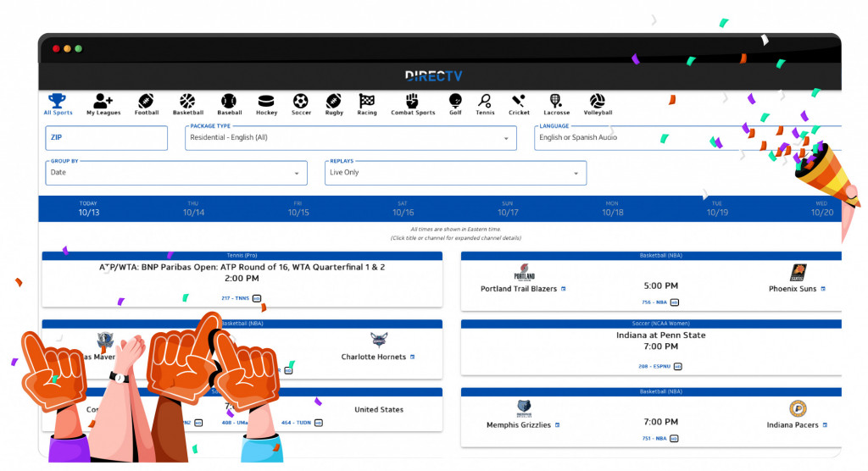Viewport: 868px width, 471px height.
Task: Open the Charlotte Hornets details icon
Action: click(413, 357)
